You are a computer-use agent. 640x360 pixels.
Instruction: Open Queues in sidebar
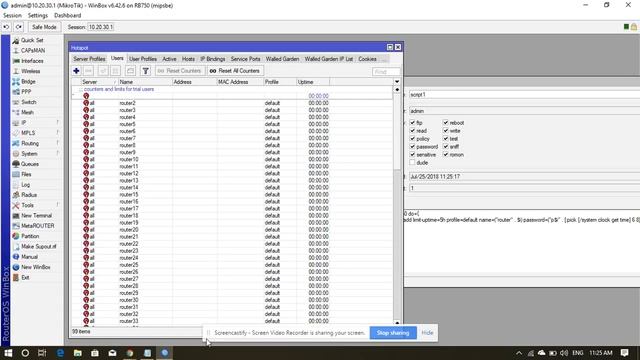[x=29, y=164]
